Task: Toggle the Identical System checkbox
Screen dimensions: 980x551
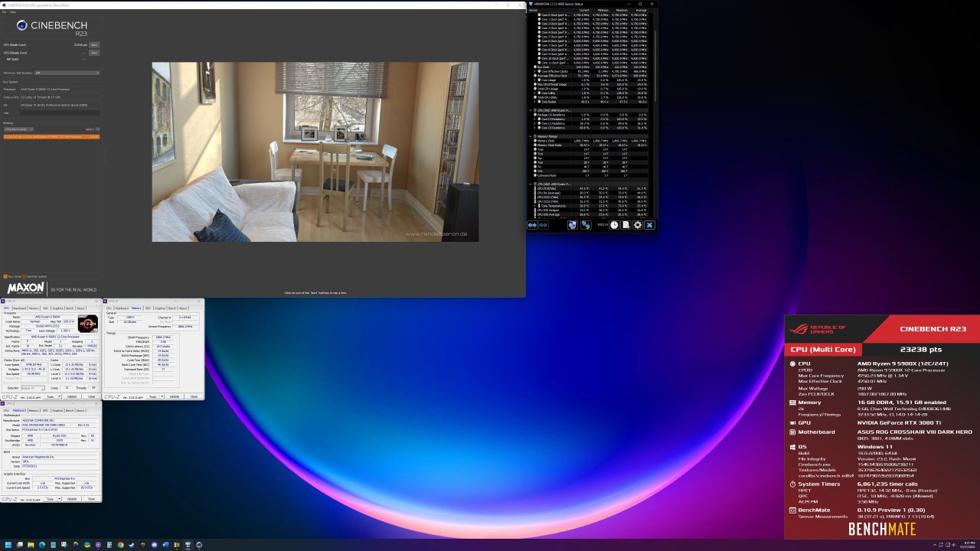Action: (x=24, y=276)
